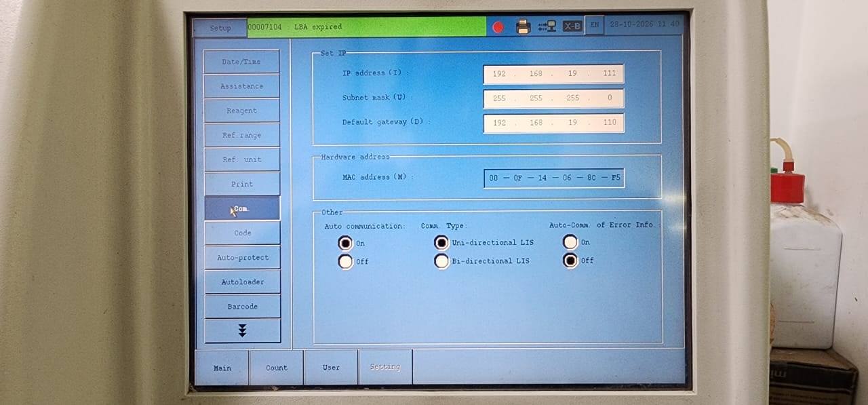Open Auto-protect setup page
868x405 pixels.
242,257
